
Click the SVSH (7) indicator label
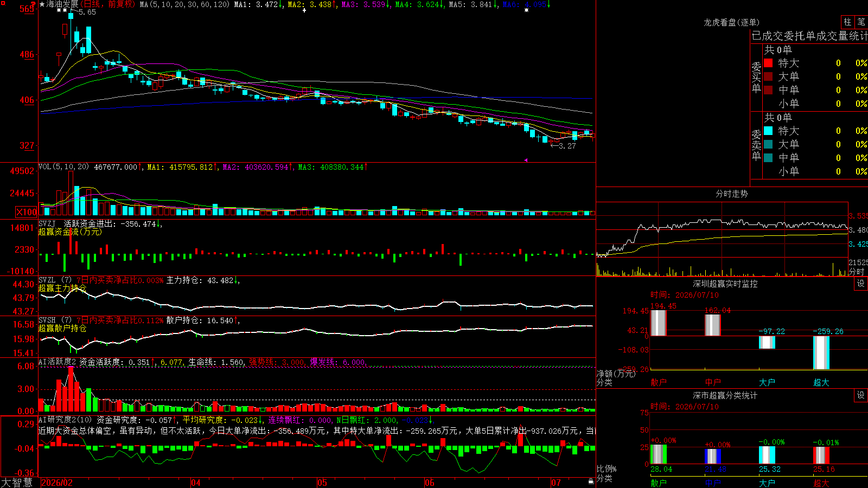pyautogui.click(x=55, y=320)
